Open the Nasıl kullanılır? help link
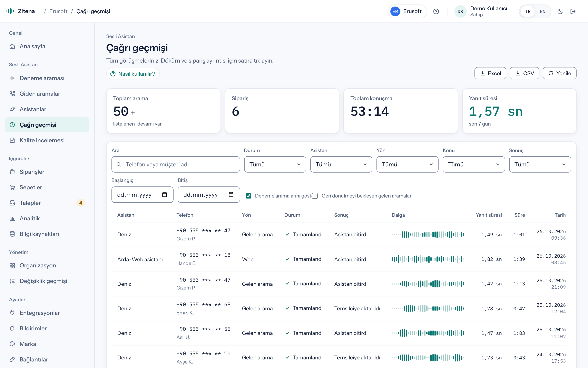The height and width of the screenshot is (368, 588). (133, 74)
